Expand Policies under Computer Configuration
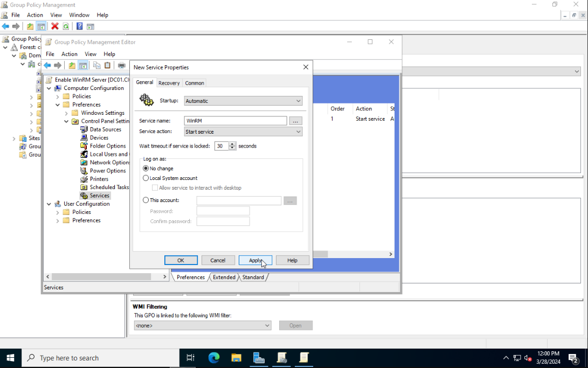The width and height of the screenshot is (588, 368). point(58,96)
